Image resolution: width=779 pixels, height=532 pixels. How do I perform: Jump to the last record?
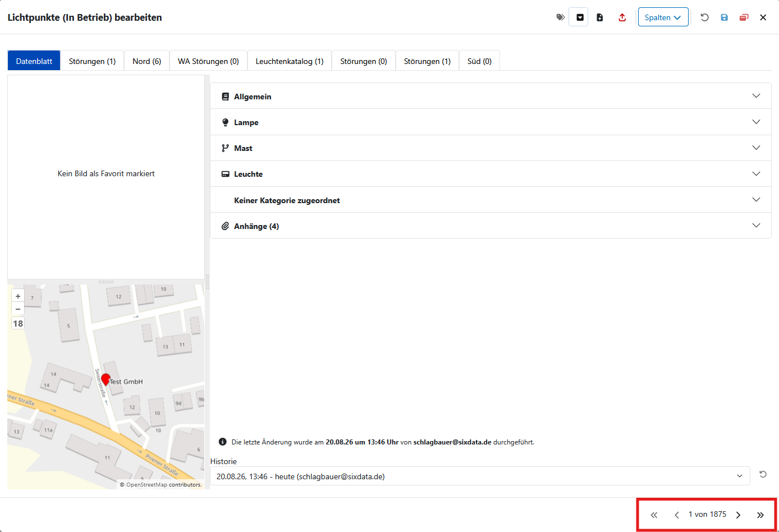coord(760,515)
